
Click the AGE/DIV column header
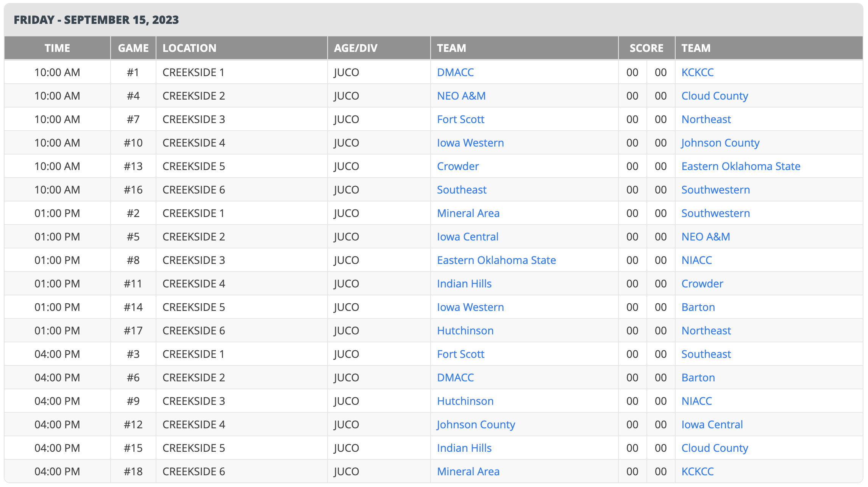355,48
